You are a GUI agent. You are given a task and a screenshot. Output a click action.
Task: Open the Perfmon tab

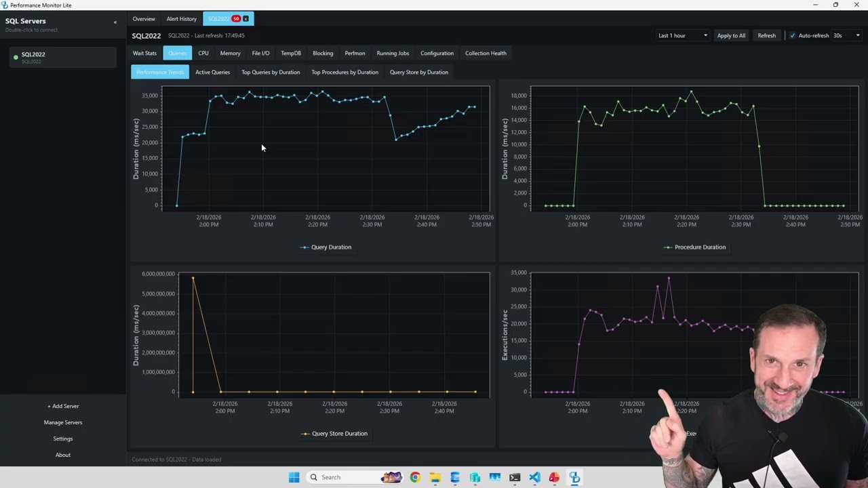[x=355, y=53]
